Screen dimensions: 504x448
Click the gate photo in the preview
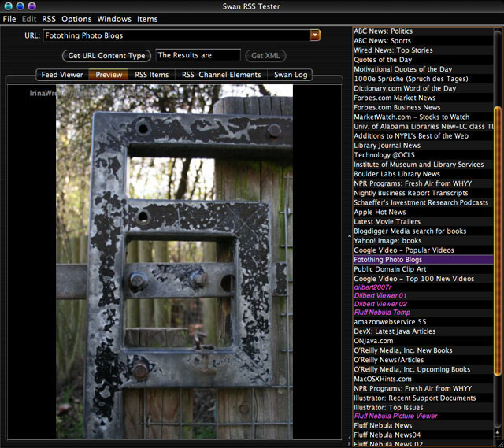[174, 261]
